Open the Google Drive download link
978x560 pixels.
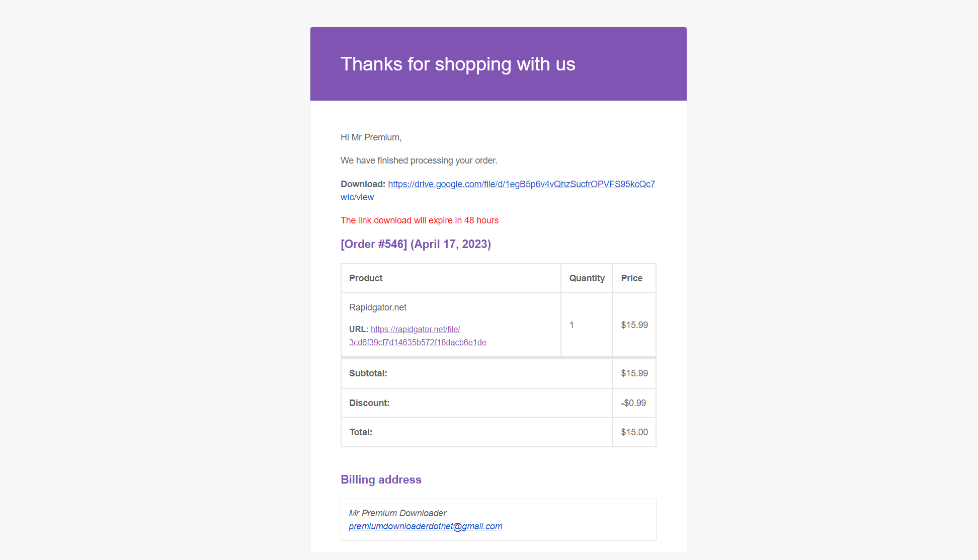[521, 184]
